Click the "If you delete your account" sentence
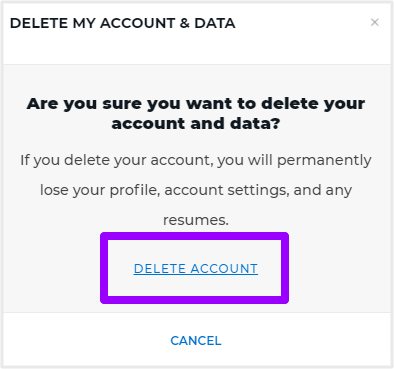Screen dimensions: 394x369 196,160
